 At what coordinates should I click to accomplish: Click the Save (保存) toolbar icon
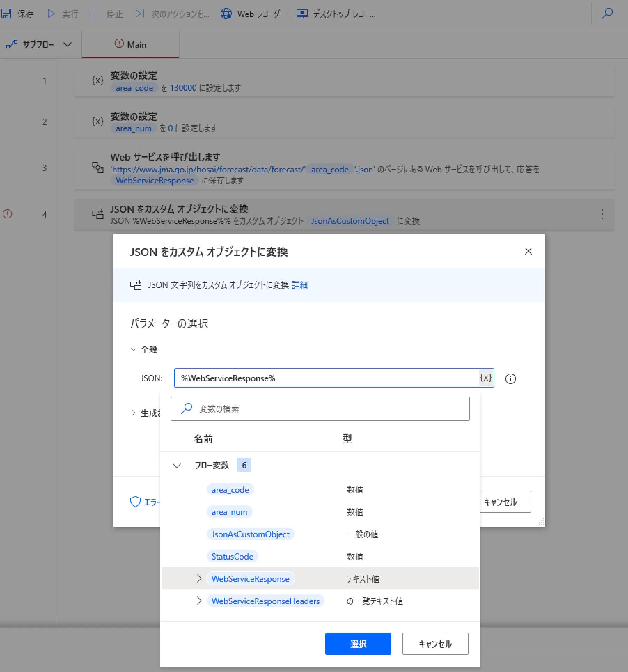coord(7,14)
